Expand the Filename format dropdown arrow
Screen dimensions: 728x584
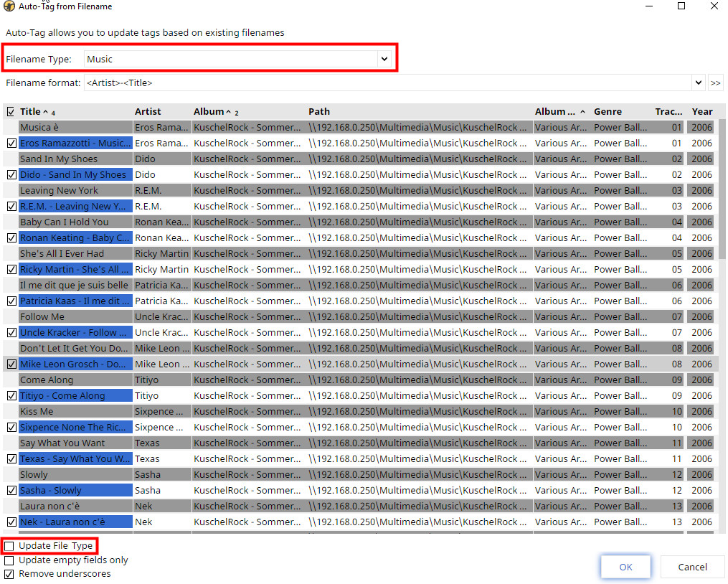(x=698, y=83)
